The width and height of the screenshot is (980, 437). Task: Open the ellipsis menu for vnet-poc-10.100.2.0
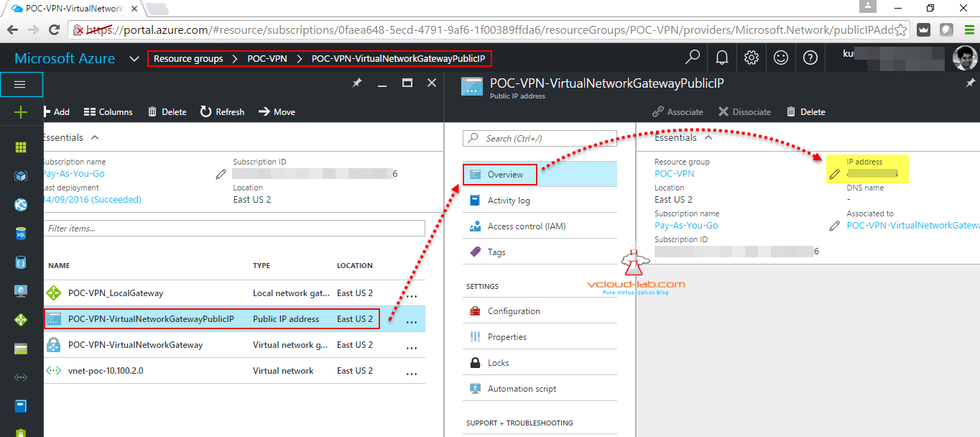[412, 373]
